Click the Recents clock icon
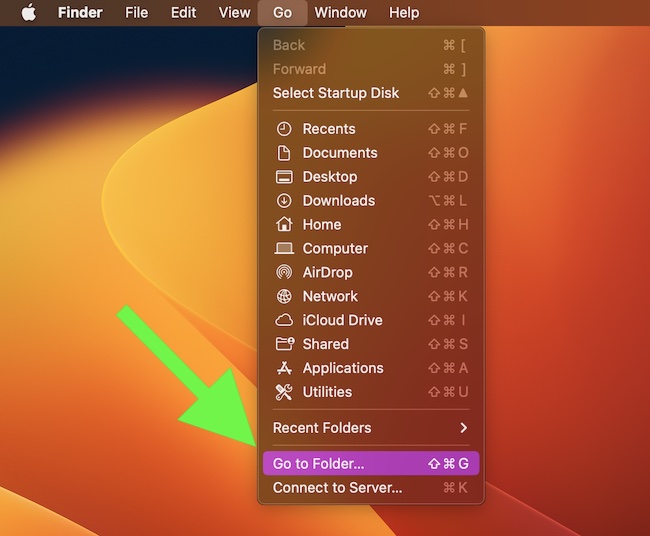This screenshot has width=650, height=536. (284, 129)
